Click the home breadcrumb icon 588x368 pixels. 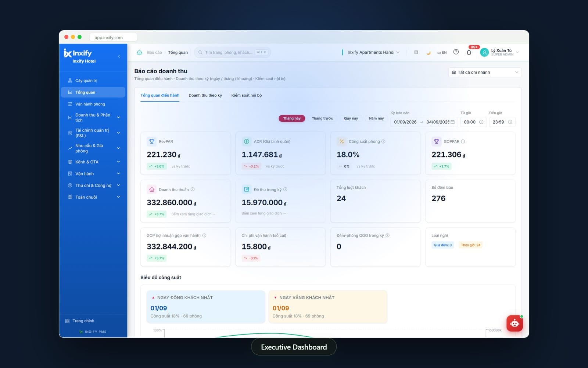tap(139, 52)
